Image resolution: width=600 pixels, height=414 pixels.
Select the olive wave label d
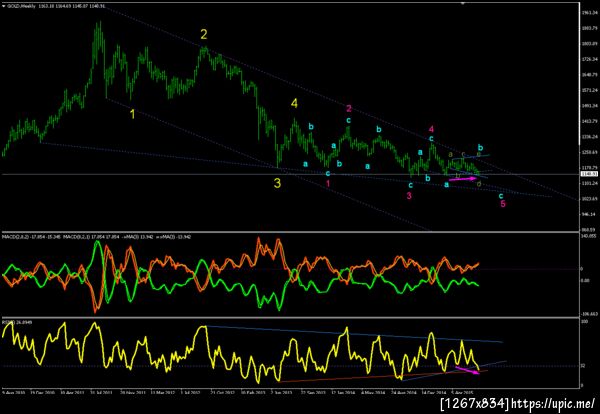pyautogui.click(x=479, y=184)
